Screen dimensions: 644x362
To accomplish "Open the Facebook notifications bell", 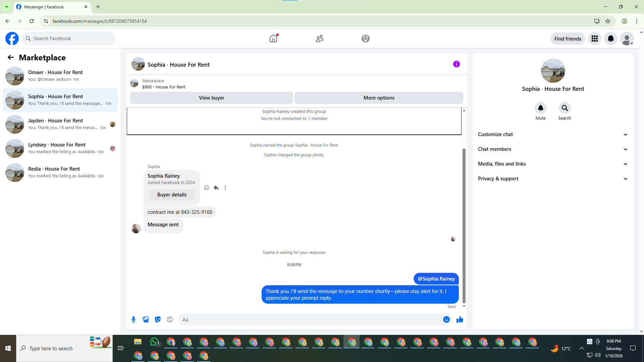I will point(610,39).
